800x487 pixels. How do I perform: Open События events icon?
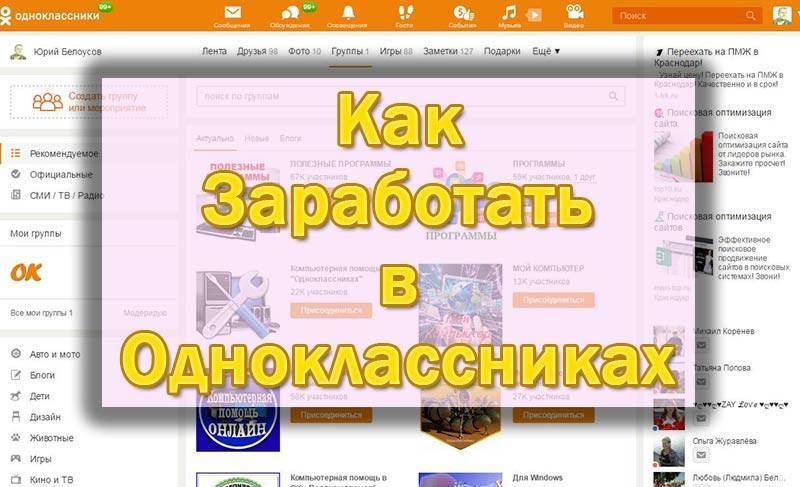pyautogui.click(x=463, y=13)
